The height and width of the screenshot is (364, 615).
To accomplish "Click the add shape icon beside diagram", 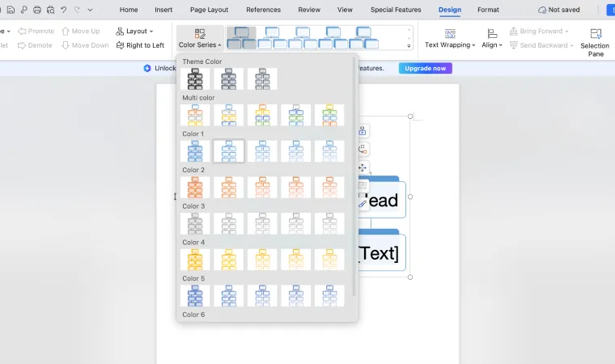I will tap(363, 132).
